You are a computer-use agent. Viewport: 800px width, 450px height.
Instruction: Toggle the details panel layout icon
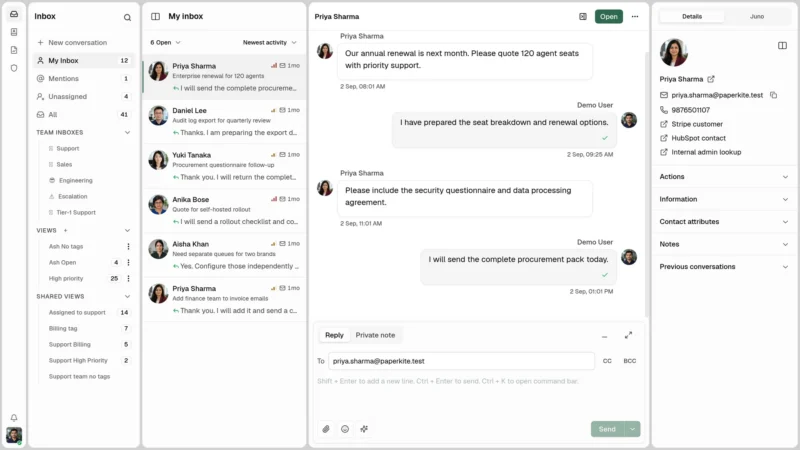point(782,45)
